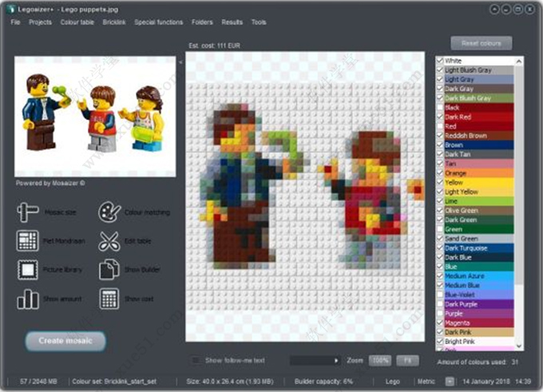The width and height of the screenshot is (543, 392).
Task: Click 'Colour set: Bricklink_start_set' in status bar
Action: [x=114, y=382]
